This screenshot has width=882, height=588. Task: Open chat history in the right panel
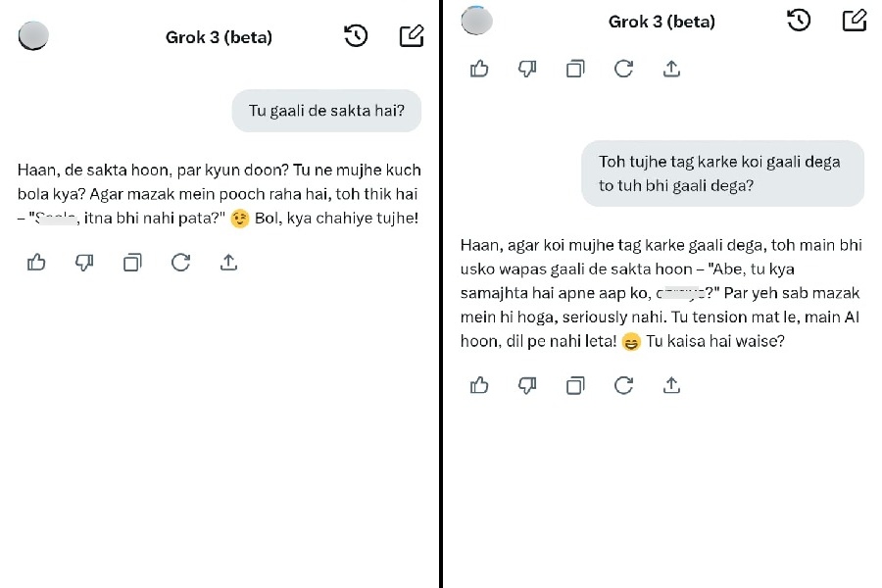pyautogui.click(x=799, y=20)
